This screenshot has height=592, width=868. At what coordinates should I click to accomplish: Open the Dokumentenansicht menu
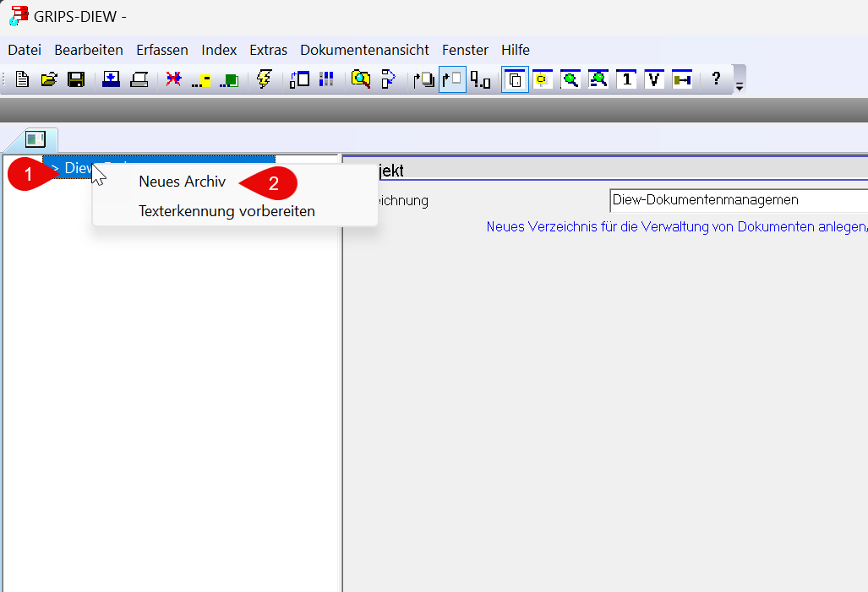pyautogui.click(x=364, y=50)
